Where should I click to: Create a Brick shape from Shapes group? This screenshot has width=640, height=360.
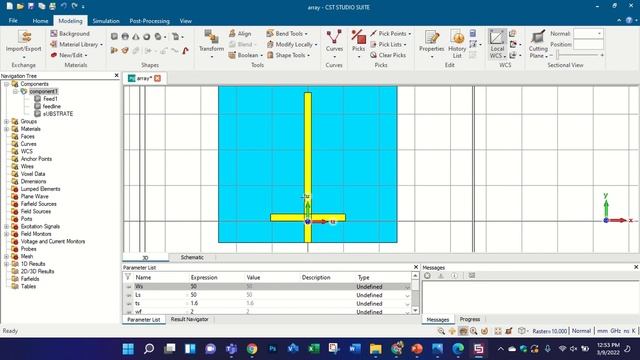point(114,37)
